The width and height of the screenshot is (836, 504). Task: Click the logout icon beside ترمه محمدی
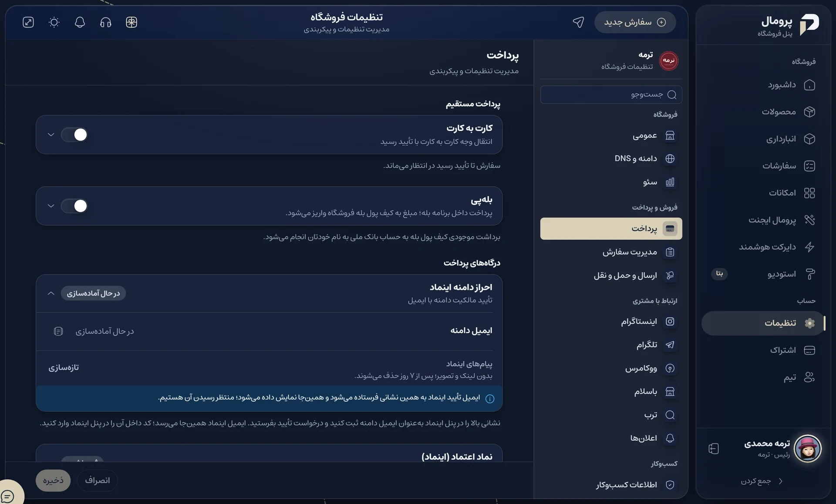point(714,449)
